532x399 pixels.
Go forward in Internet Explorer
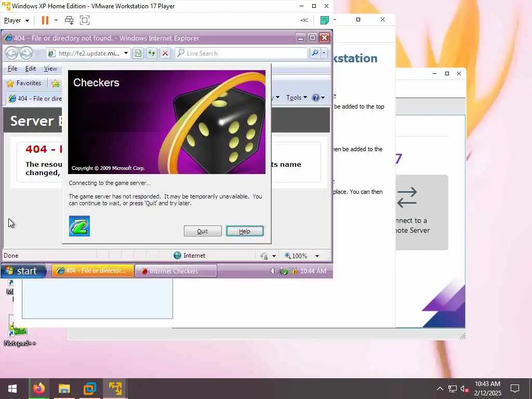(26, 54)
